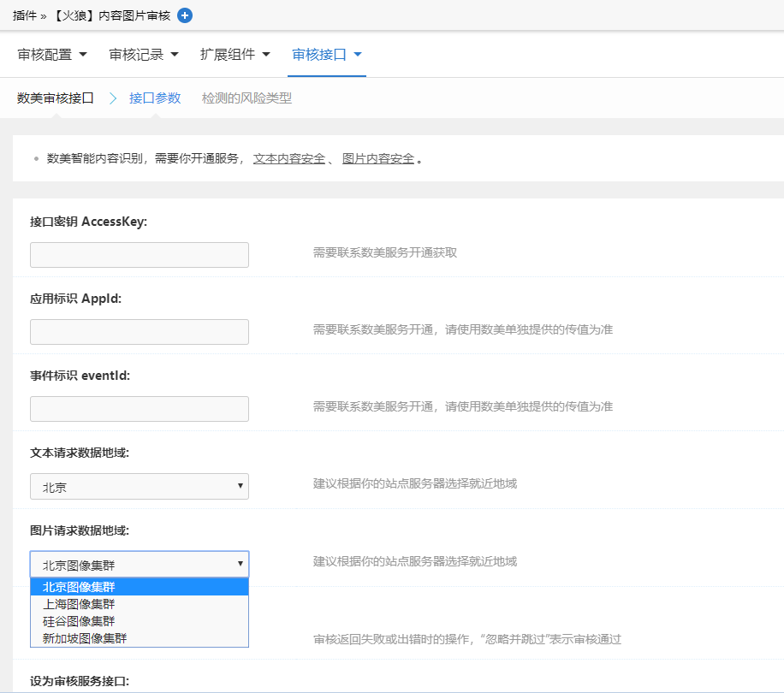Click the 数美审核接口 step
The height and width of the screenshot is (693, 784).
click(x=54, y=98)
